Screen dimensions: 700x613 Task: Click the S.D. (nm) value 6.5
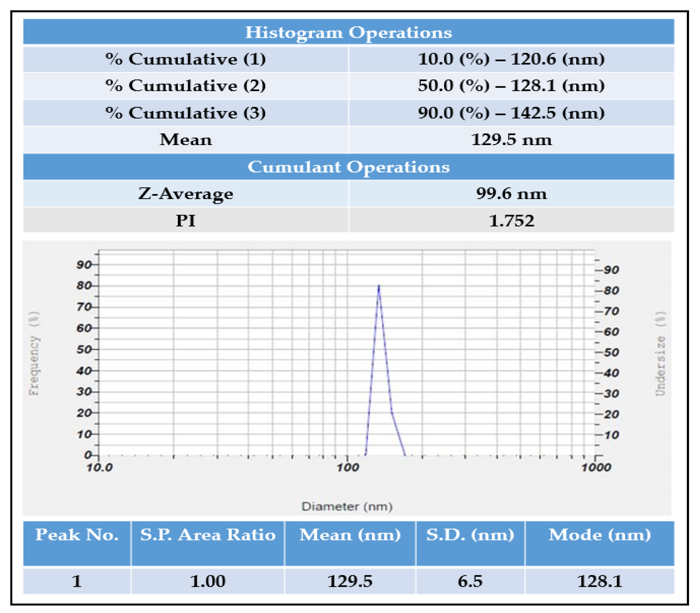click(470, 581)
